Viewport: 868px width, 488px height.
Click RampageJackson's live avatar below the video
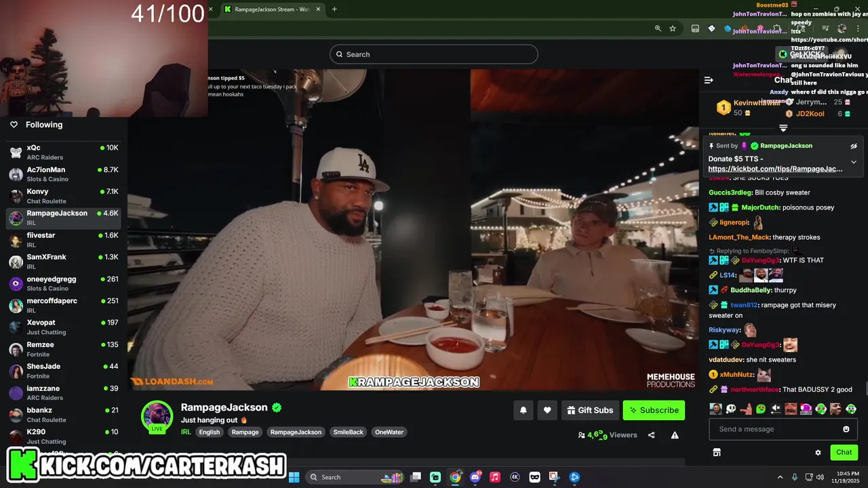coord(157,416)
